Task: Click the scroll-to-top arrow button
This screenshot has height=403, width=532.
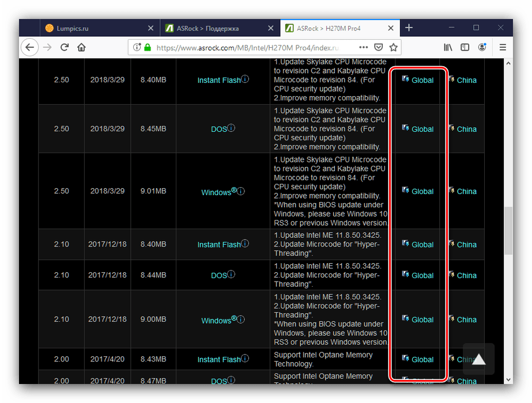Action: tap(479, 359)
